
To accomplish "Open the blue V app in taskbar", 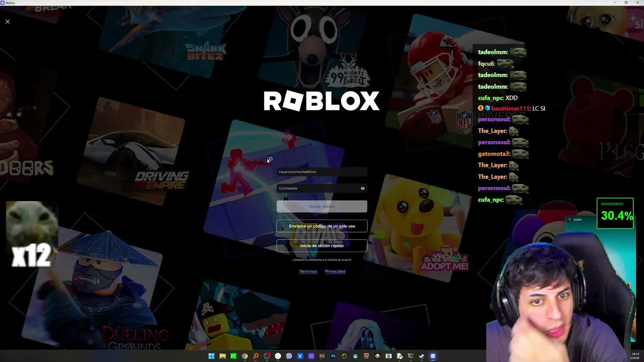I will click(x=300, y=356).
